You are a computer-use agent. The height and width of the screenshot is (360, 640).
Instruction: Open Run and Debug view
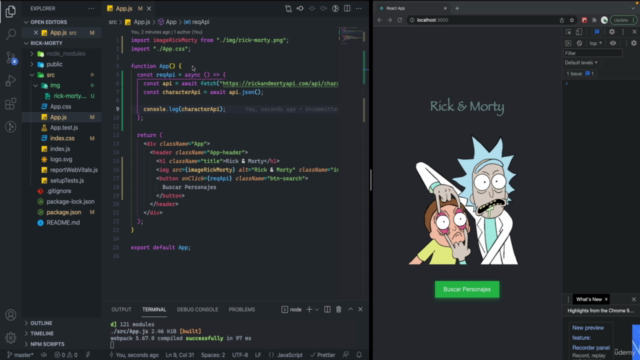click(x=11, y=81)
